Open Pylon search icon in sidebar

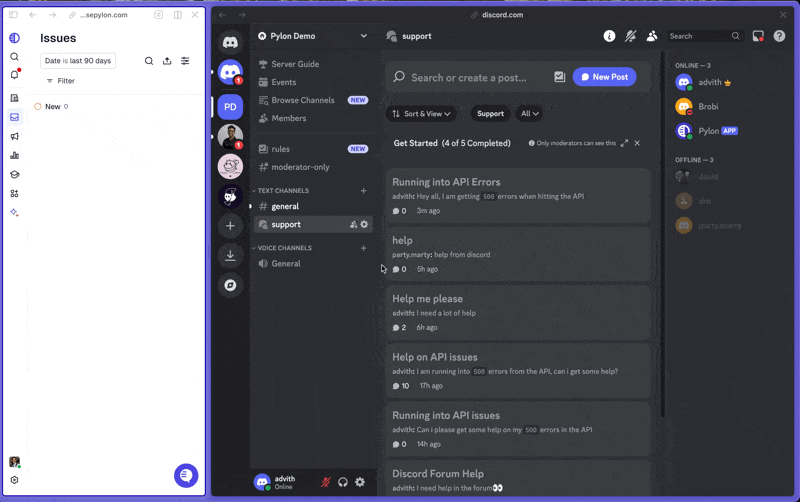14,57
